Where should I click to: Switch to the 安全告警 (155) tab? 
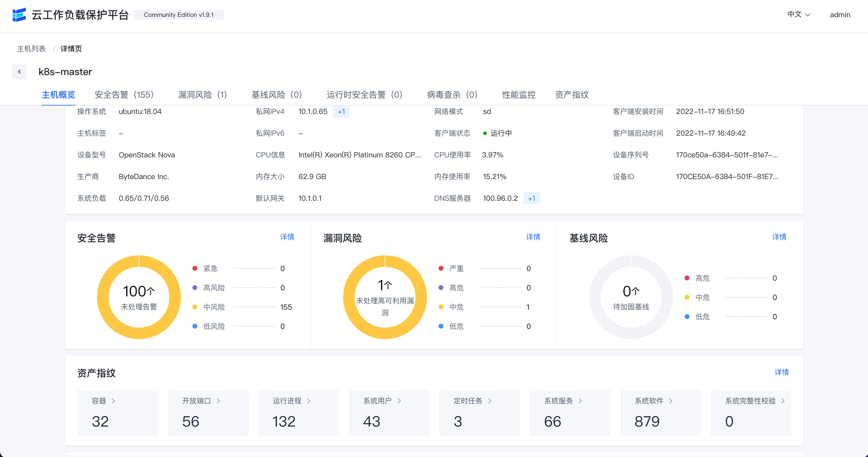point(124,95)
